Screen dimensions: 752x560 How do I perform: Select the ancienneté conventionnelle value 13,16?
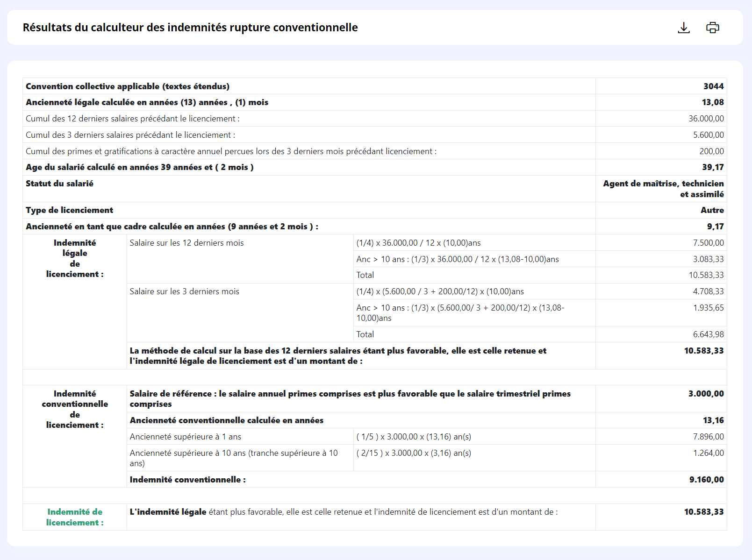(713, 420)
